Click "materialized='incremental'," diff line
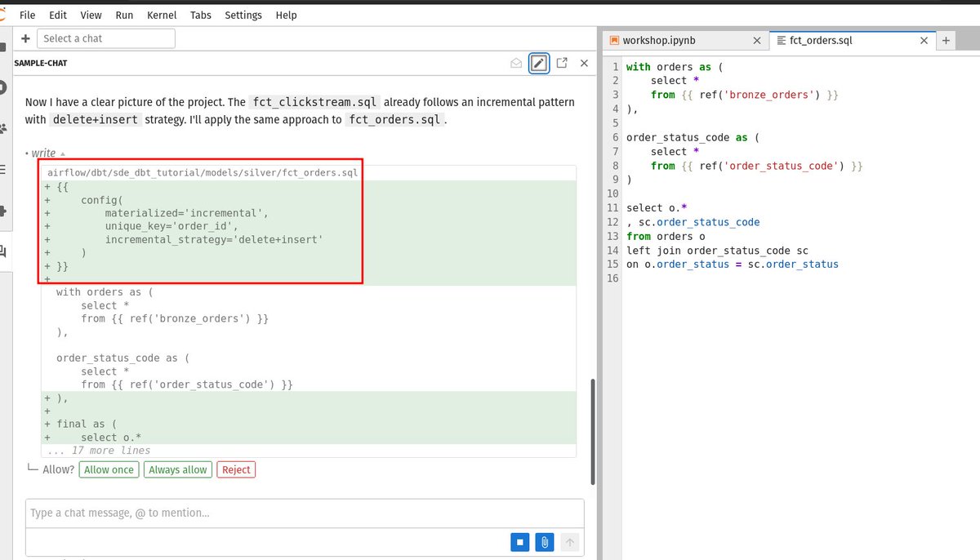The height and width of the screenshot is (560, 980). pyautogui.click(x=186, y=214)
